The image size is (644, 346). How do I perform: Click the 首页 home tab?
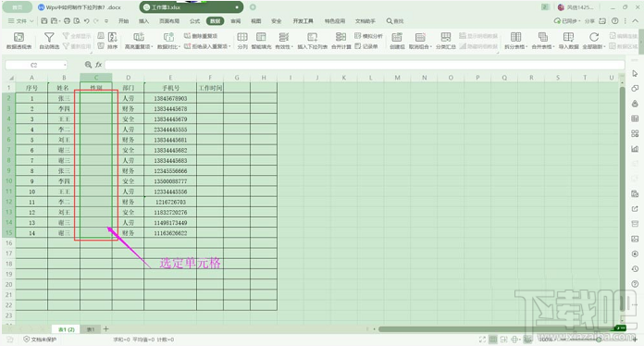click(x=18, y=7)
